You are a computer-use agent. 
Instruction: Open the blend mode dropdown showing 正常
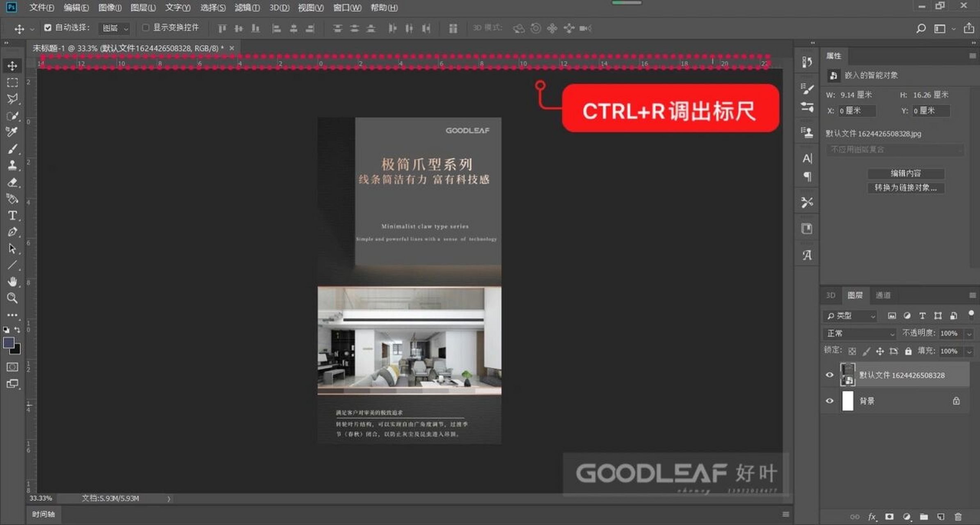[859, 333]
